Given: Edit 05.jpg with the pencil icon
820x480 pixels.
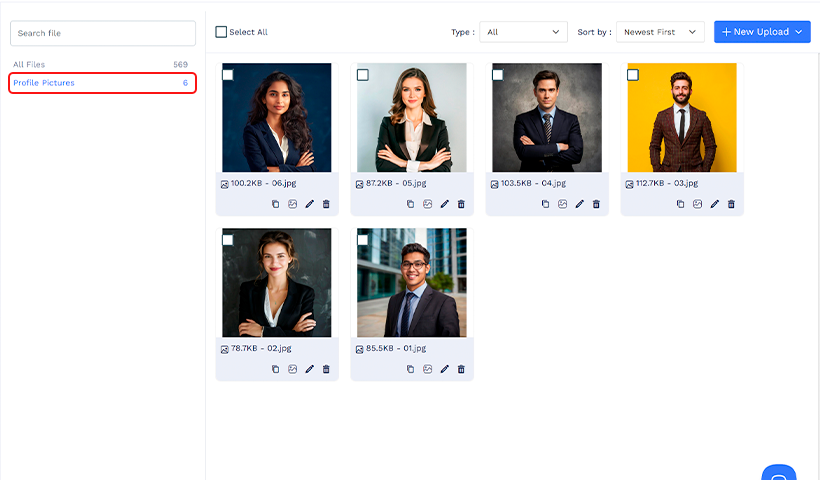Looking at the screenshot, I should 445,204.
